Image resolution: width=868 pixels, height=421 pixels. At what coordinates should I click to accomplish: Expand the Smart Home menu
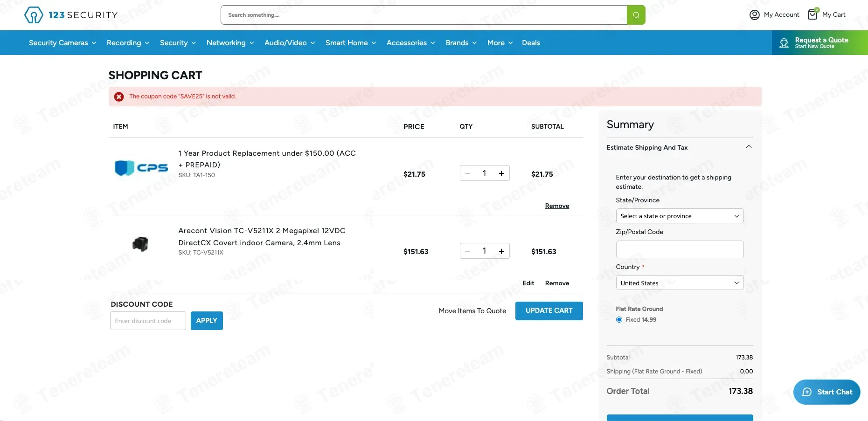click(351, 43)
